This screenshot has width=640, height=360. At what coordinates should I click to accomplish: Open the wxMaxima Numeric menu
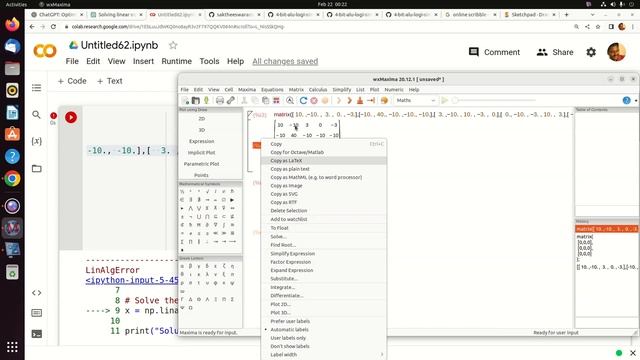coord(394,90)
